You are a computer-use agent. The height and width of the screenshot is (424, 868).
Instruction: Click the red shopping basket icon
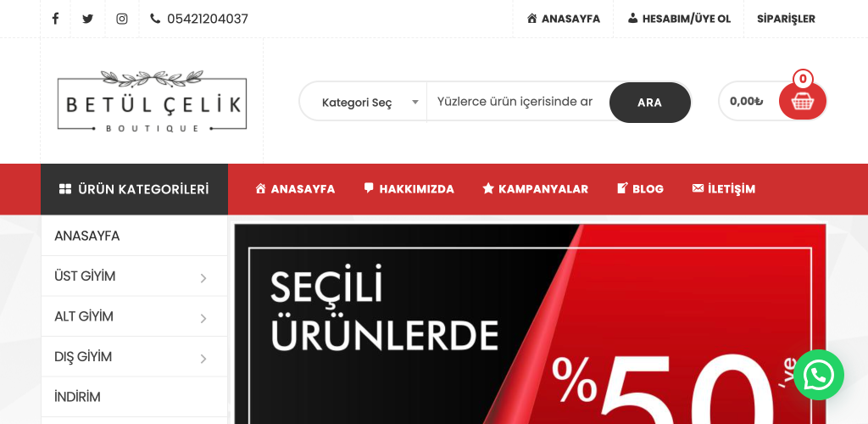click(802, 101)
